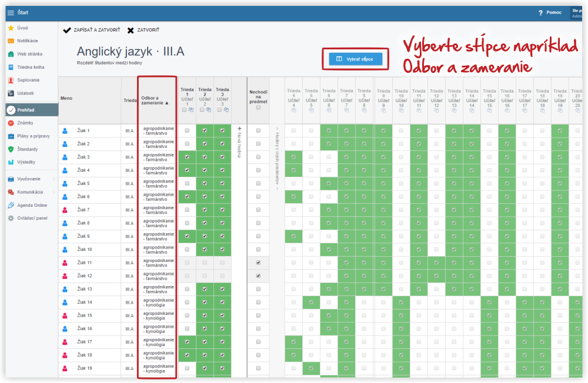Toggle sort arrow on Odbor a zameranie

click(x=167, y=103)
